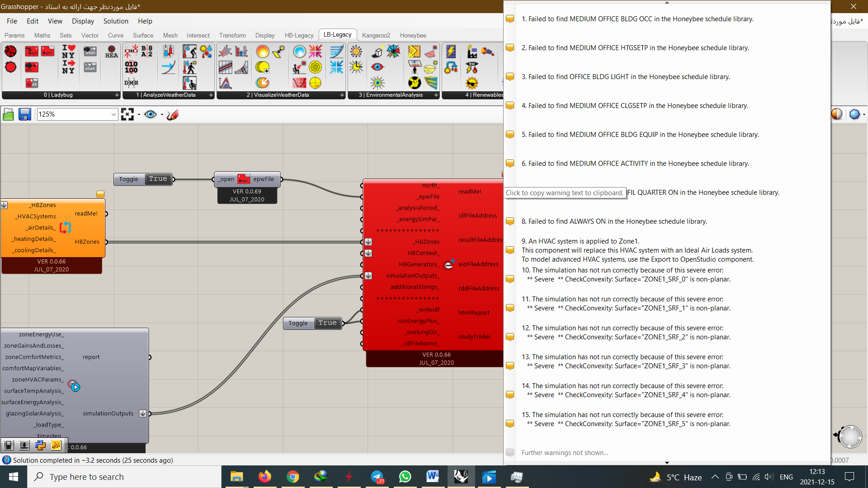
Task: Open the Solution menu
Action: click(116, 21)
